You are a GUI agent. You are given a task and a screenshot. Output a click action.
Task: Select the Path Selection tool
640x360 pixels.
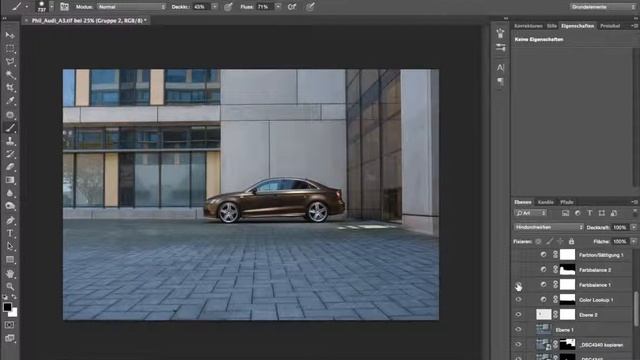coord(10,246)
